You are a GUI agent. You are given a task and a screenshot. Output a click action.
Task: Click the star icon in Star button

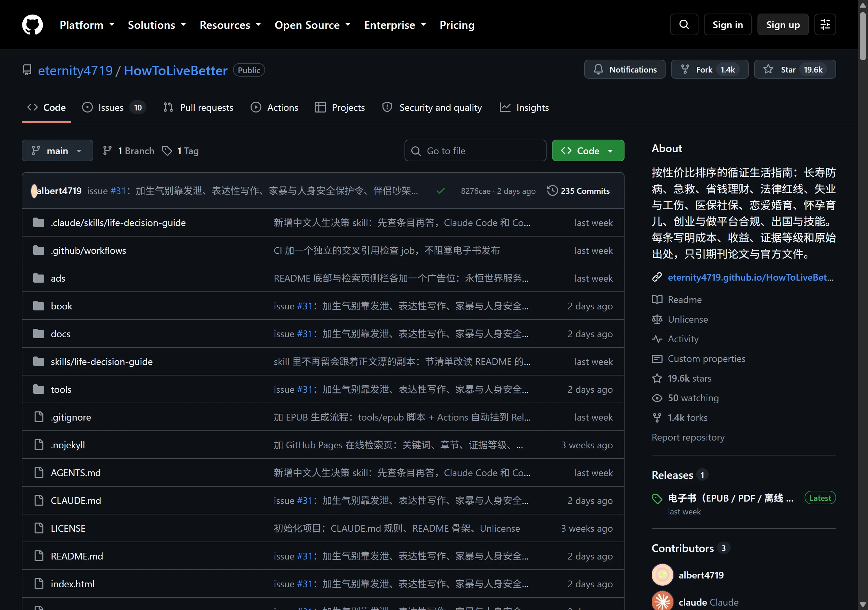pyautogui.click(x=768, y=69)
